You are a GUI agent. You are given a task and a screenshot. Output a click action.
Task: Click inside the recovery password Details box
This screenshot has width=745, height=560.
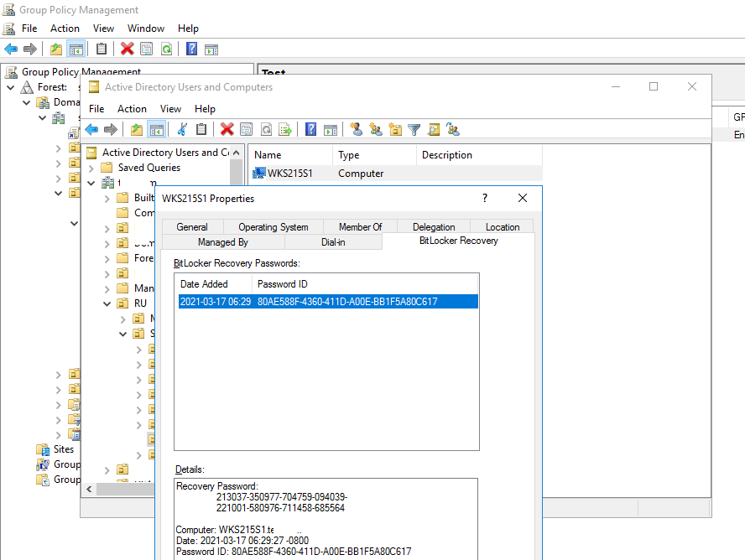(326, 519)
